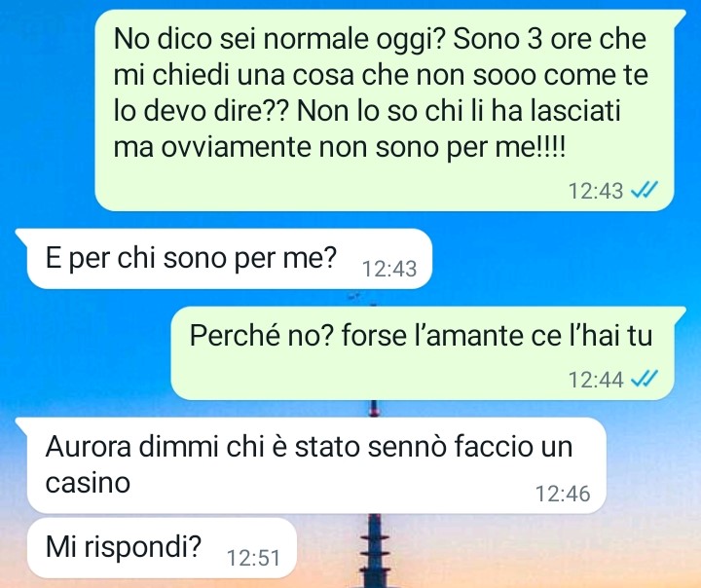
Task: Click the name 'Aurora' in the message
Action: [88, 446]
